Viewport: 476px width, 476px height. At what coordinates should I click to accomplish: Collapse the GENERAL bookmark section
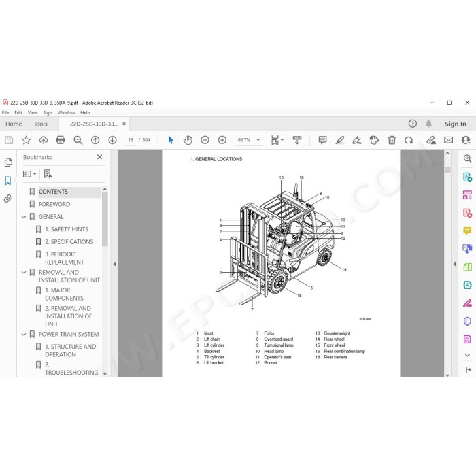coord(24,217)
